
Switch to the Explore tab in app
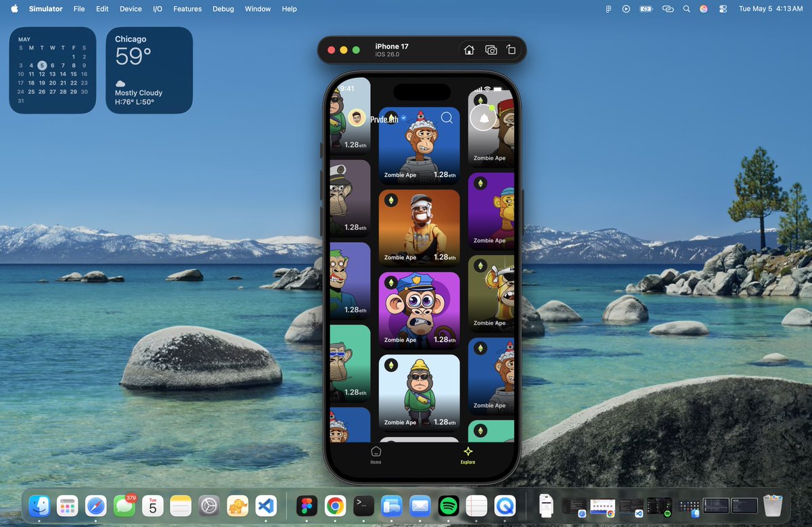point(468,455)
